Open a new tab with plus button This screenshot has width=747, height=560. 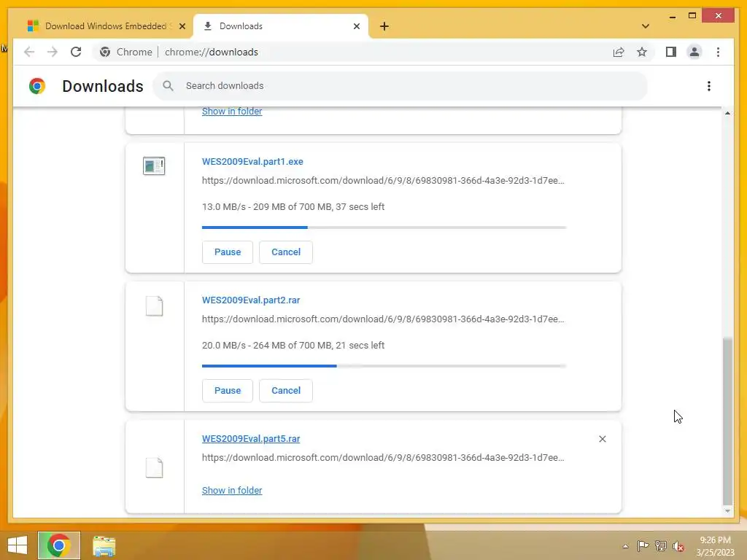pos(384,26)
